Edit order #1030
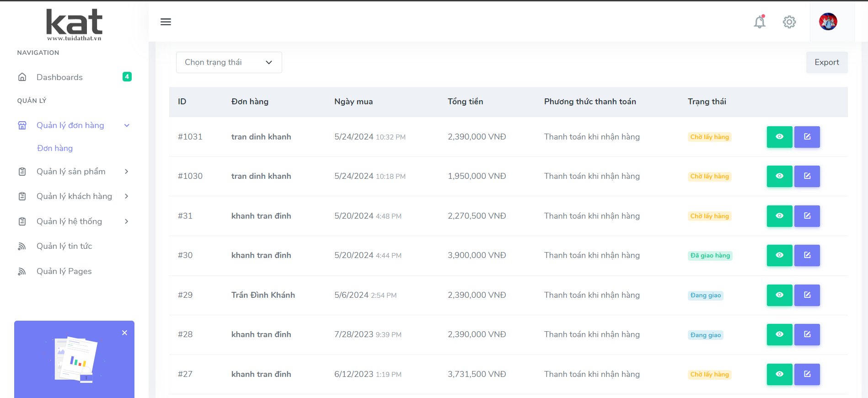 pos(807,176)
